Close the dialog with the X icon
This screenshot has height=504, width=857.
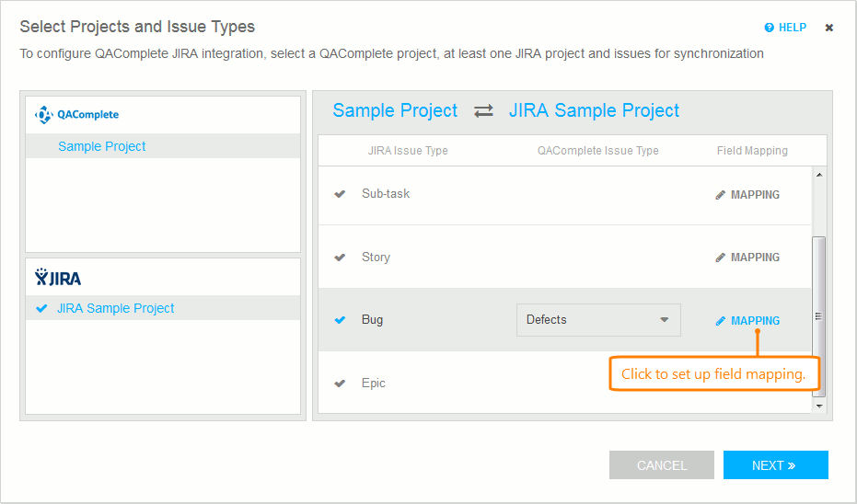pos(828,28)
